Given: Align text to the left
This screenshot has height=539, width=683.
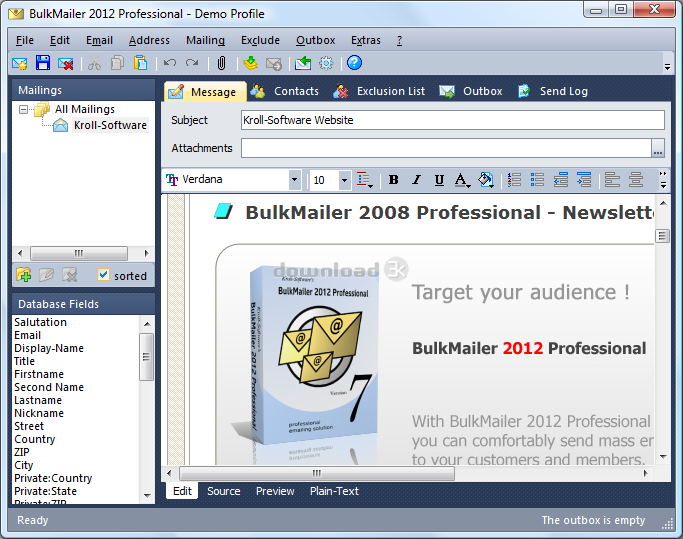Looking at the screenshot, I should point(612,180).
